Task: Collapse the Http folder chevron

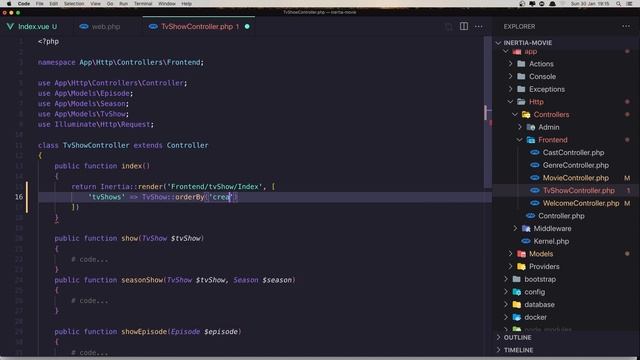Action: (510, 102)
